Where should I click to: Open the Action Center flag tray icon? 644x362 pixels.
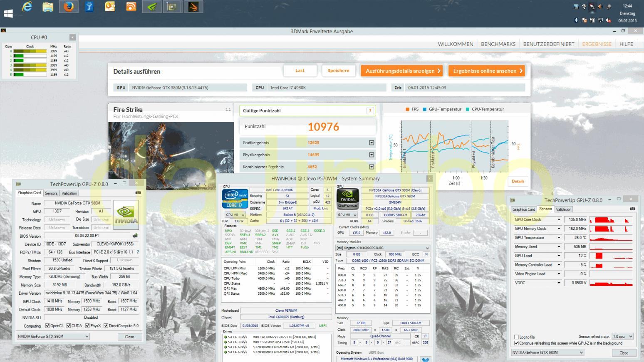(x=584, y=20)
